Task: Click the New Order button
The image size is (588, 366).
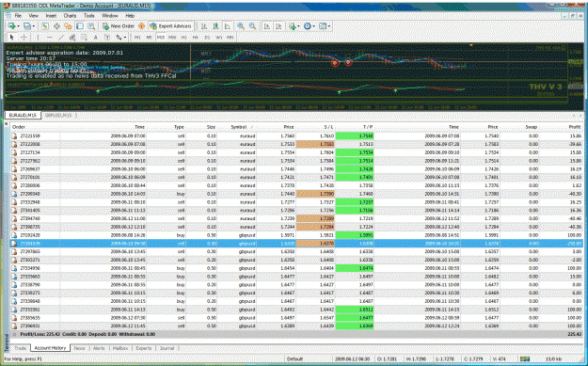Action: tap(119, 26)
